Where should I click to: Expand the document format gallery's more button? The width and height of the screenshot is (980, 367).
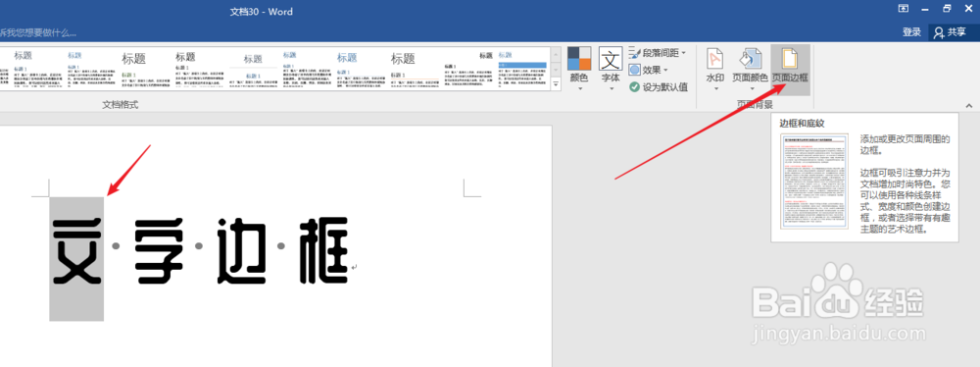point(557,84)
